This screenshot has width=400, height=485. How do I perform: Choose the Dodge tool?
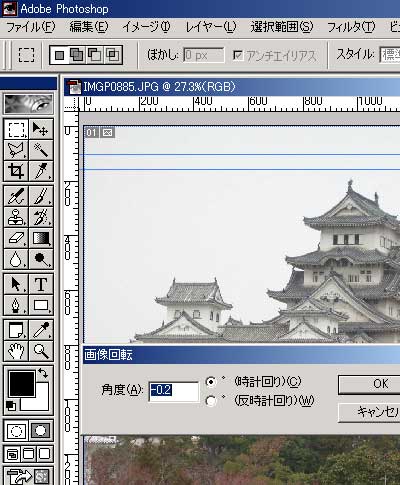[41, 259]
